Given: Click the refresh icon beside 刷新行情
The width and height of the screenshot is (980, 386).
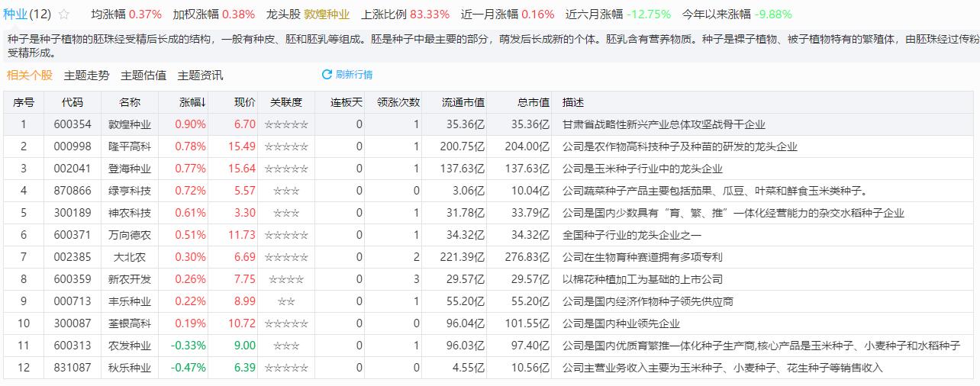Looking at the screenshot, I should point(327,75).
